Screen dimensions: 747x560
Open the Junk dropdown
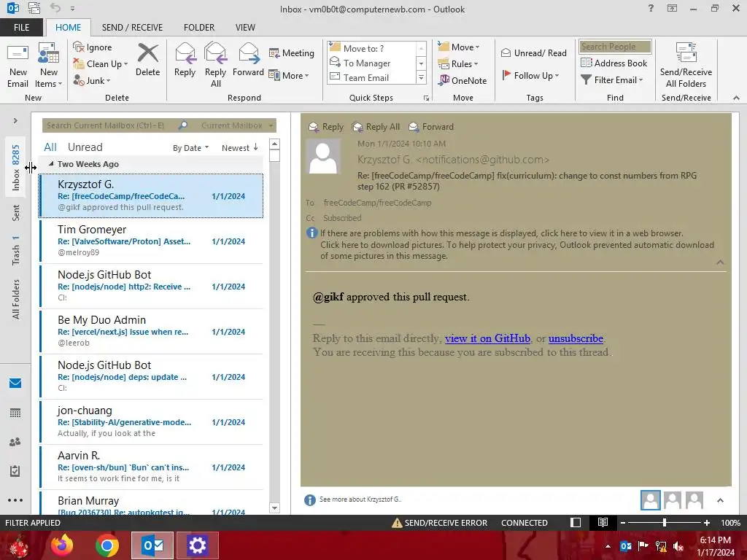click(92, 80)
